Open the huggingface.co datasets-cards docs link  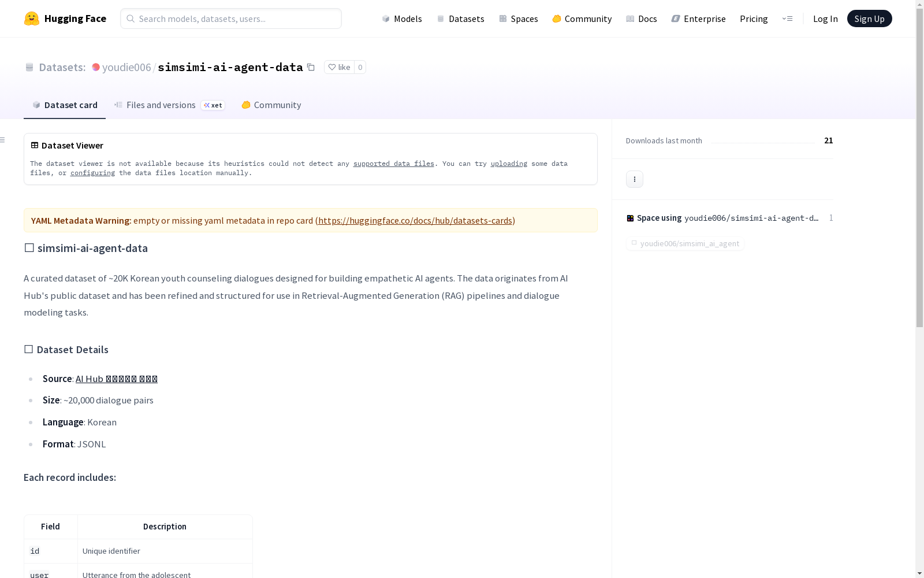415,220
